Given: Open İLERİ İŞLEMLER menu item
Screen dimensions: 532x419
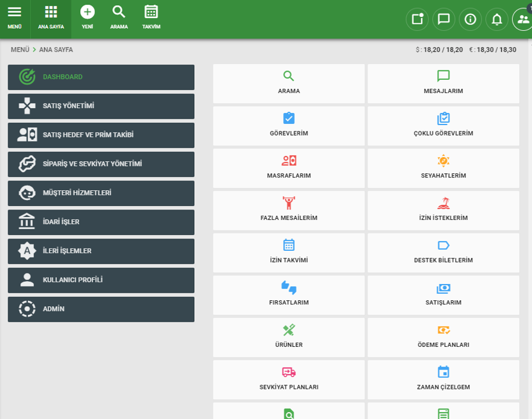Looking at the screenshot, I should point(101,251).
